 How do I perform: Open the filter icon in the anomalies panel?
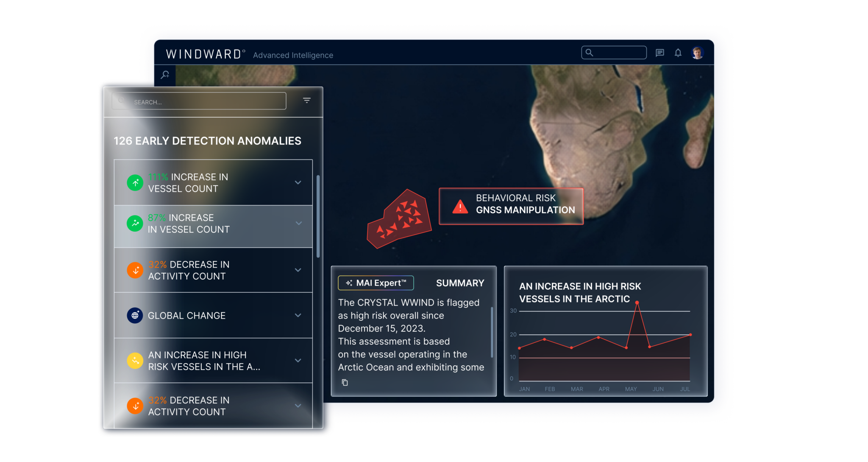click(x=306, y=101)
